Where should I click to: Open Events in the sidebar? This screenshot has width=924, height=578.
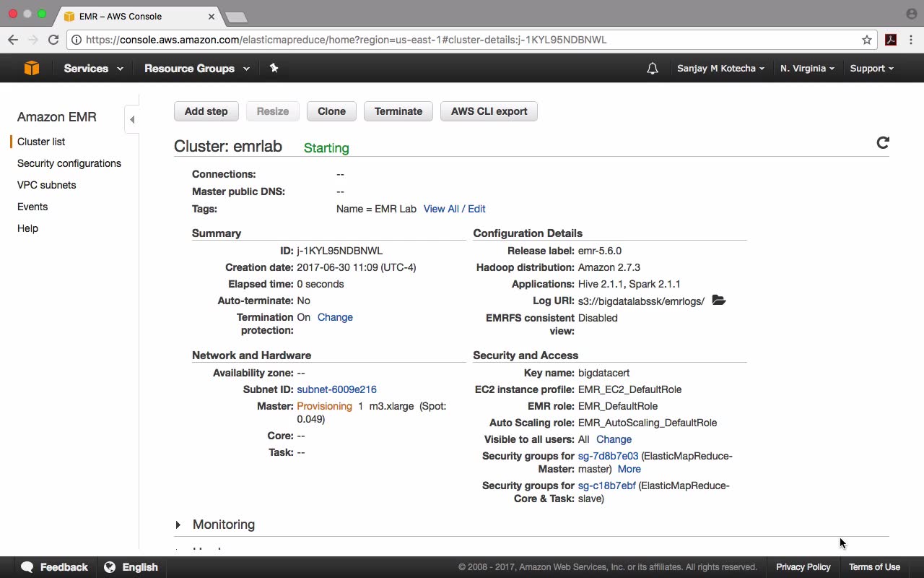32,207
